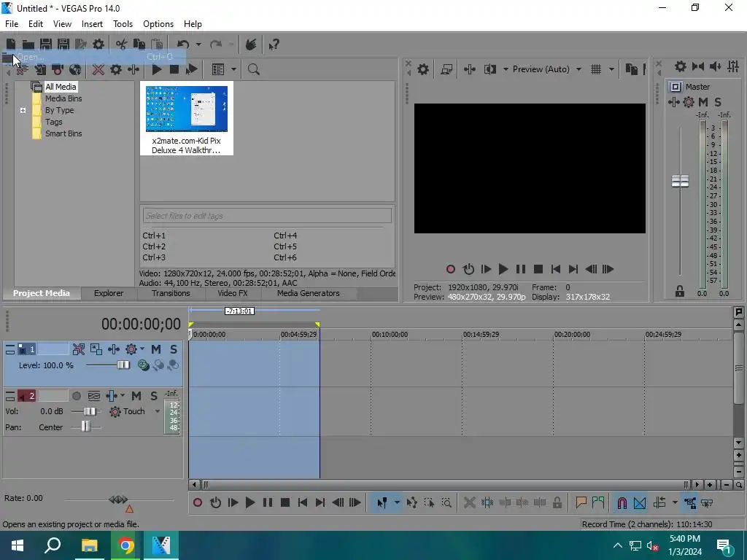
Task: Mute audio track 2
Action: click(x=136, y=396)
